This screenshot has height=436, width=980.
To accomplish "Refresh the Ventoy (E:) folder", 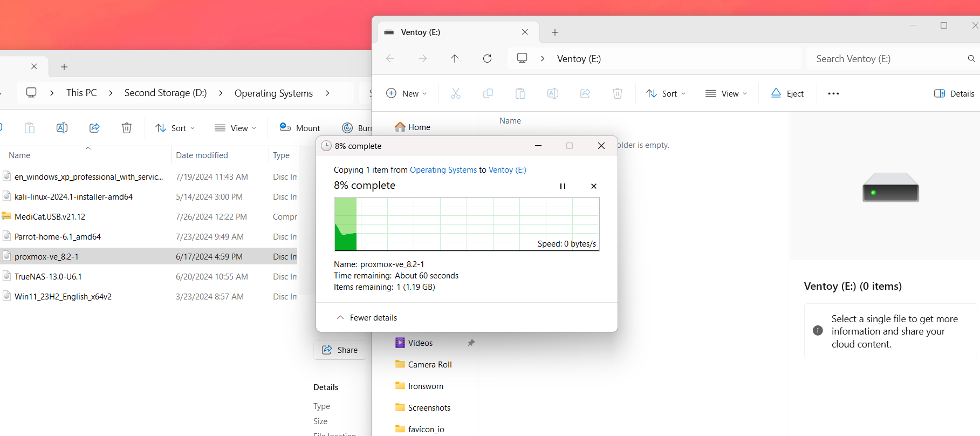I will tap(487, 58).
